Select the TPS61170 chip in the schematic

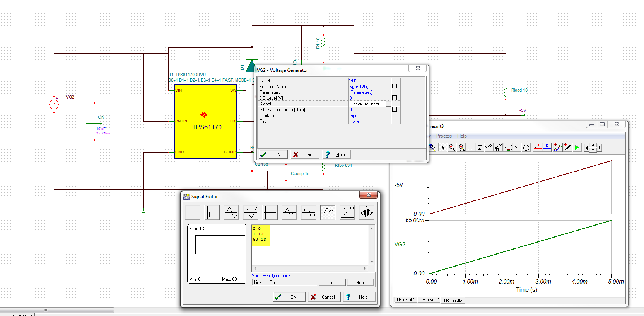(205, 121)
